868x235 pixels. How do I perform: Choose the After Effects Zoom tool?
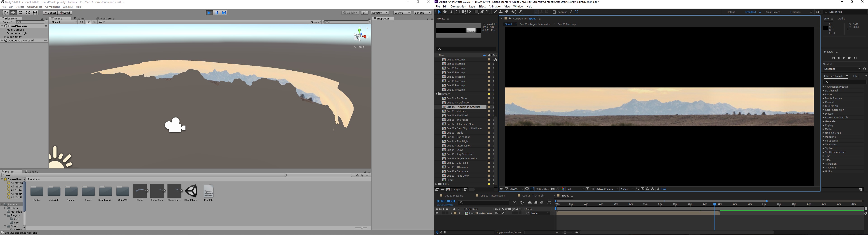(x=451, y=12)
